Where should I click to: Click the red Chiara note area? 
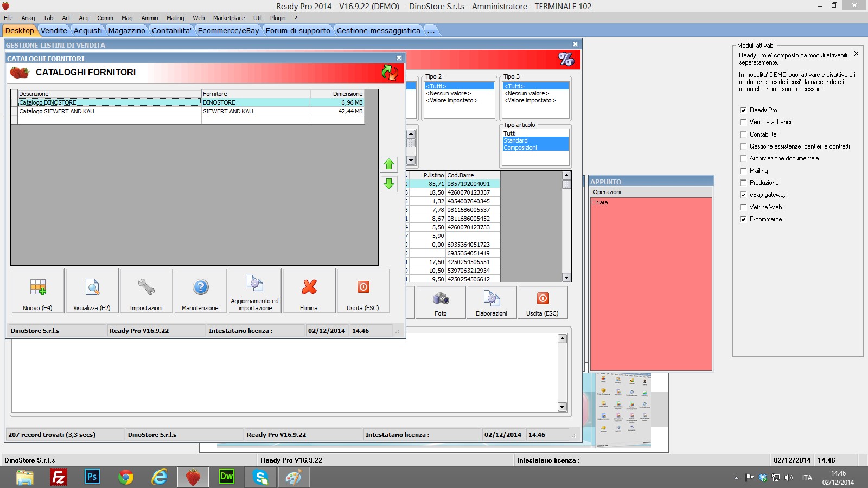(x=651, y=284)
